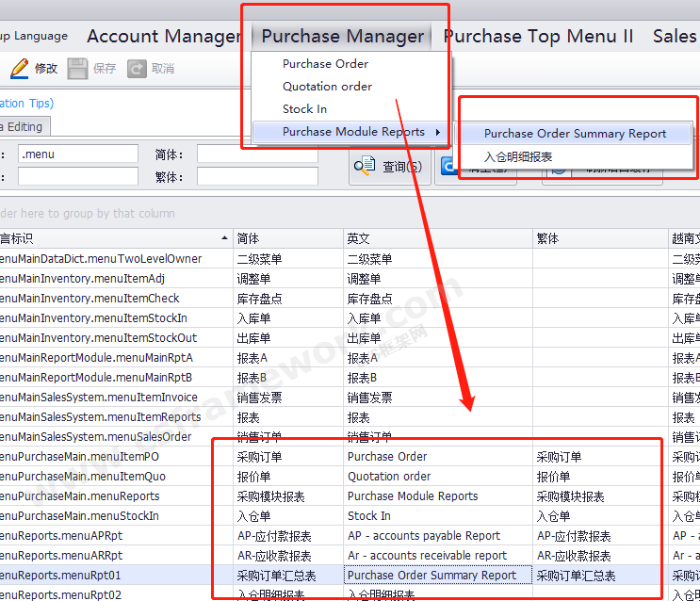Choose Stock In from the dropdown menu
The width and height of the screenshot is (700, 601).
[304, 109]
